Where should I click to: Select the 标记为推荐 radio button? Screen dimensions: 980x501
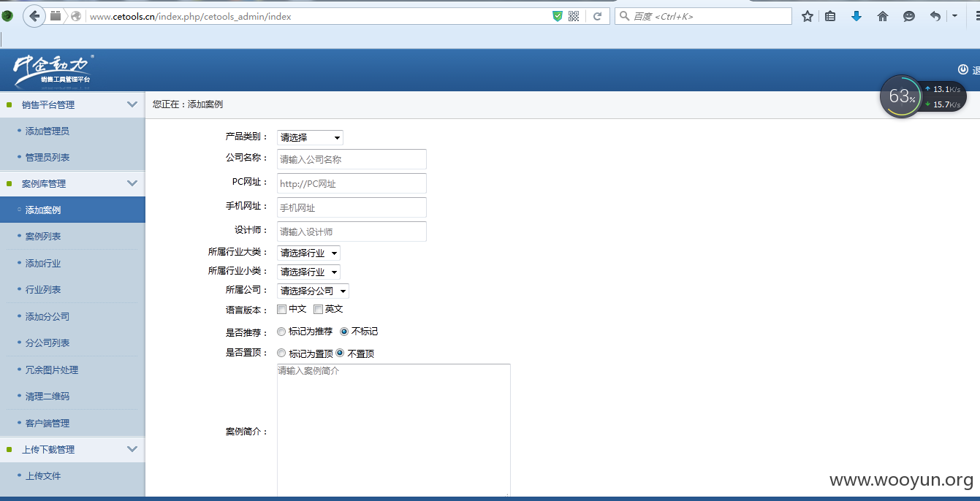pyautogui.click(x=281, y=332)
